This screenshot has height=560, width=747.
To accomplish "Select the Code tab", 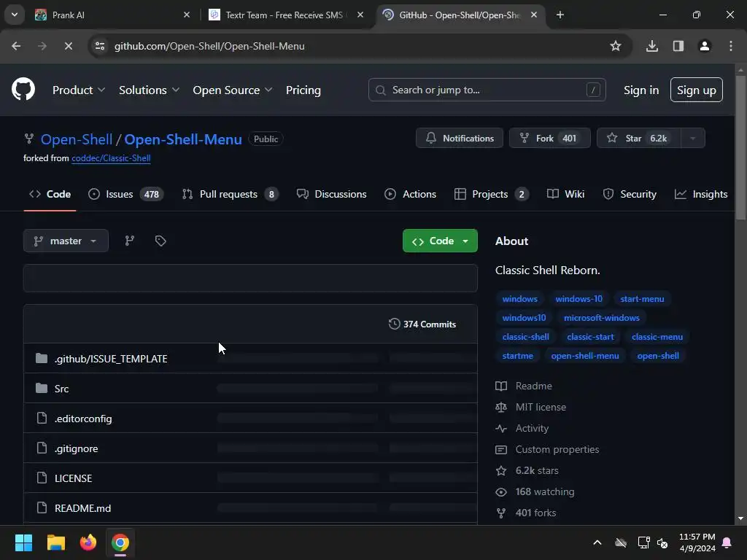I will [50, 194].
